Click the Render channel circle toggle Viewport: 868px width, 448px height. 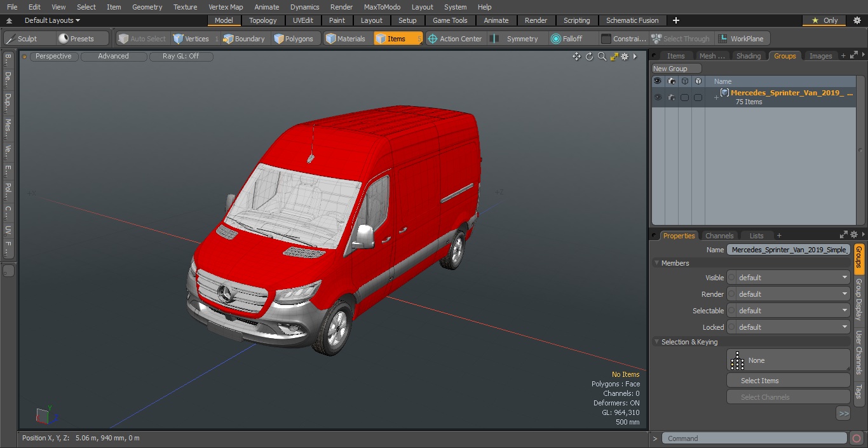click(x=731, y=294)
